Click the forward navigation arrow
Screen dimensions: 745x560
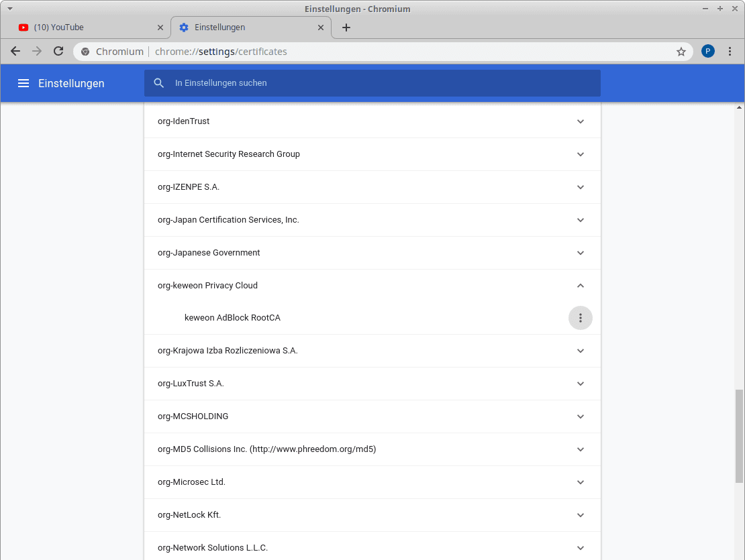tap(37, 51)
